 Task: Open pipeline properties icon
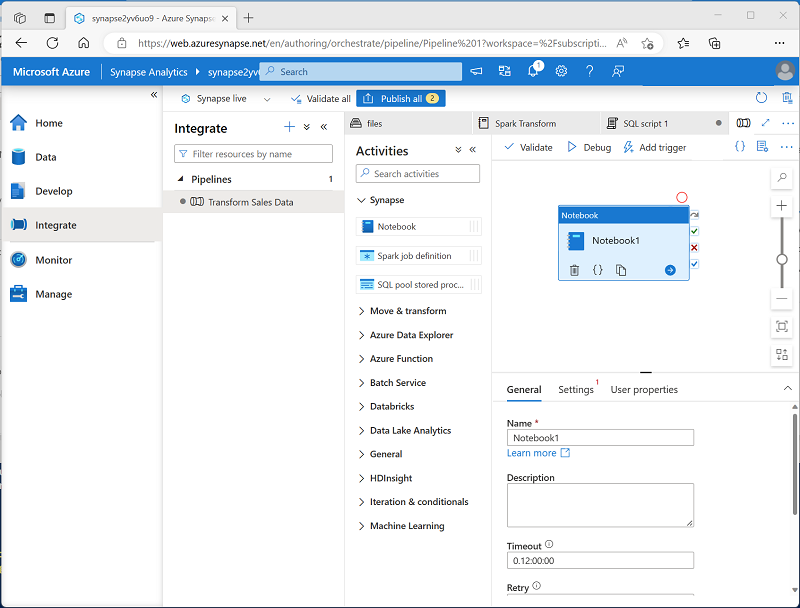click(x=762, y=147)
